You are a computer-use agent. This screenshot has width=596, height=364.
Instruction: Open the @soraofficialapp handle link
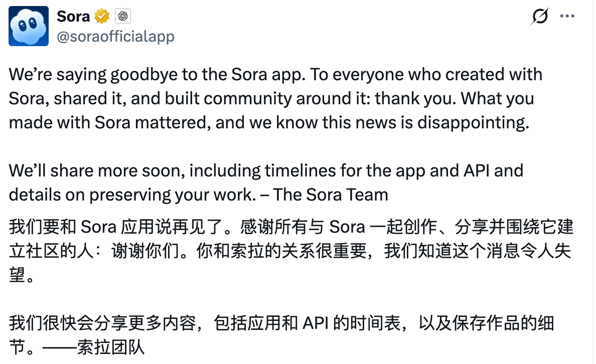(x=115, y=37)
